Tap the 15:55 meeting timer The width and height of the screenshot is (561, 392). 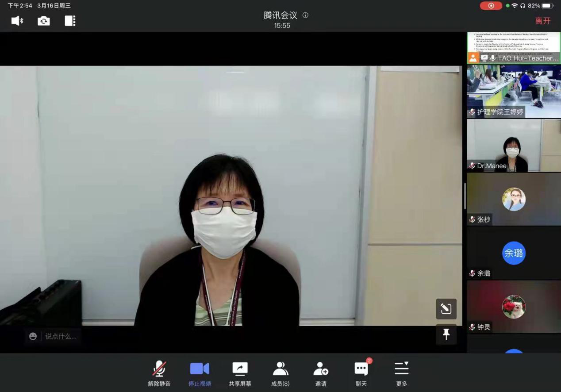point(282,26)
